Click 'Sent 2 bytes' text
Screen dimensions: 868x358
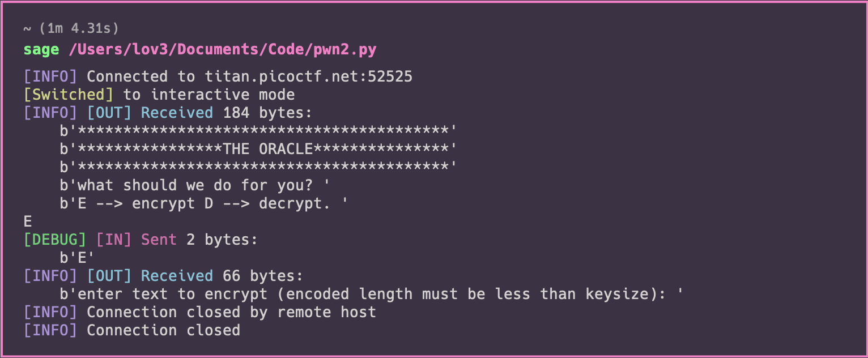point(199,240)
